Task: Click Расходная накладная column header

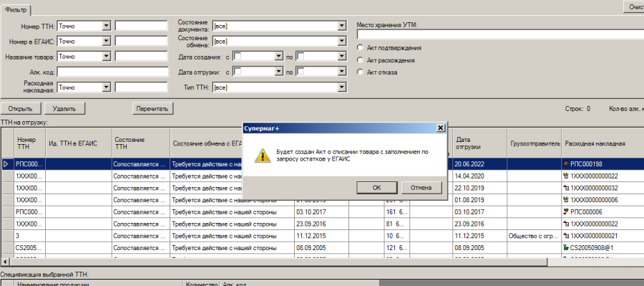Action: (x=602, y=143)
